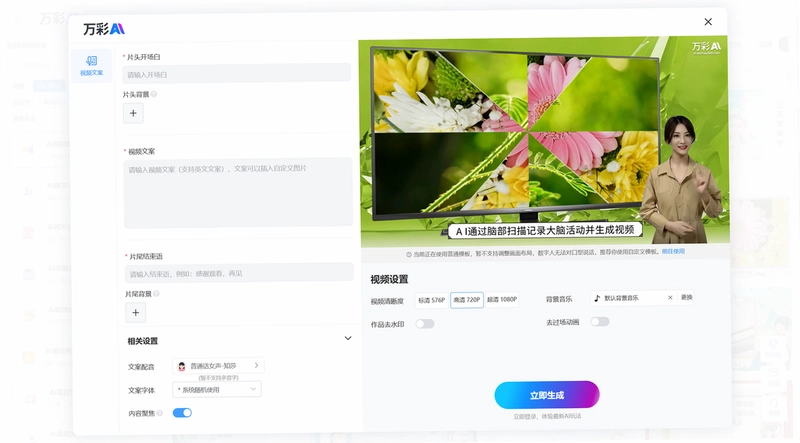Image resolution: width=800 pixels, height=443 pixels.
Task: Close the 万彩AI dialog with the X
Action: point(708,22)
